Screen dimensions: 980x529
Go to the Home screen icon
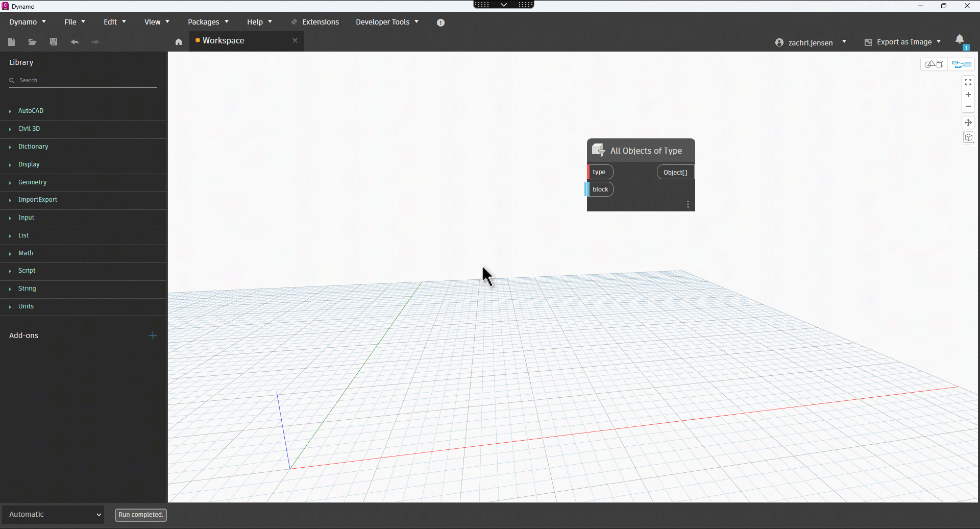(x=179, y=42)
